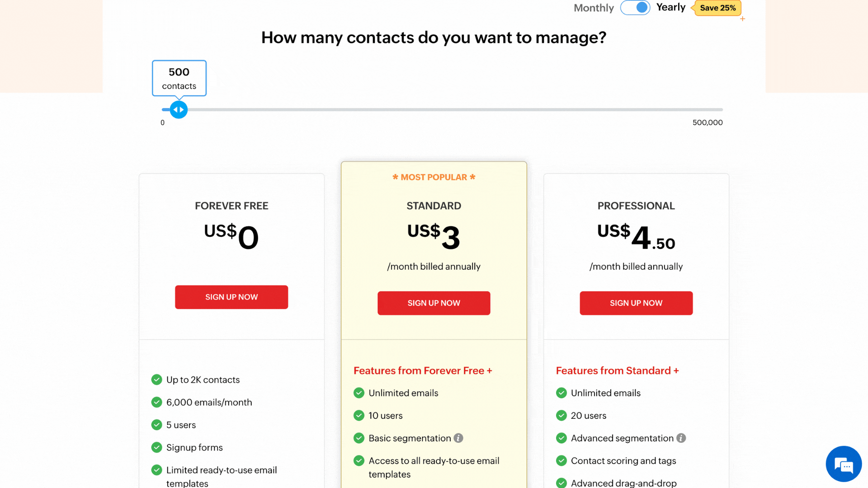
Task: Click checkmark icon beside Signup forms
Action: coord(157,447)
